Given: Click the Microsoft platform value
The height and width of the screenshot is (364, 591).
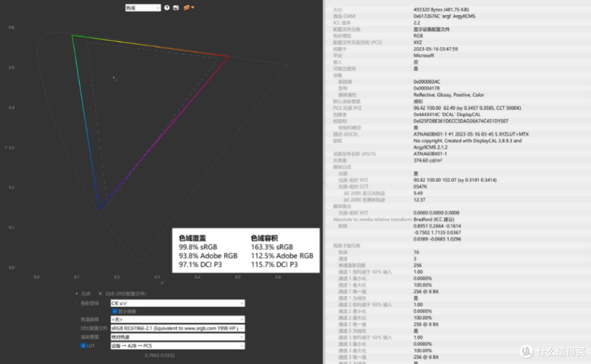Looking at the screenshot, I should pyautogui.click(x=424, y=55).
